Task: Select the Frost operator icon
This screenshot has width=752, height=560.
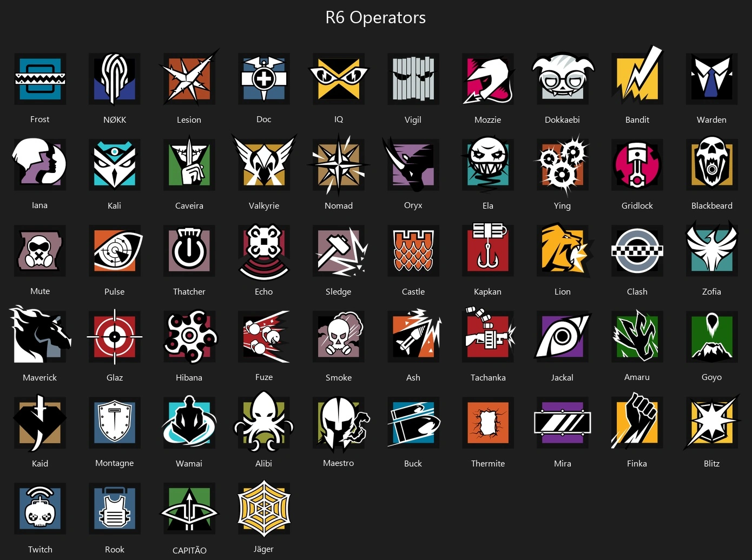Action: [40, 79]
